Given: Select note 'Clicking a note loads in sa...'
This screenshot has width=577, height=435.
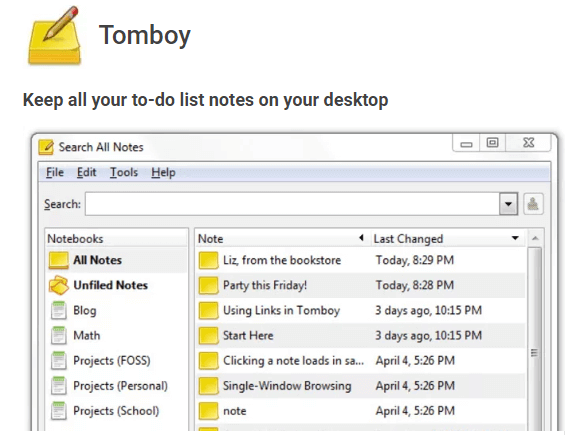Looking at the screenshot, I should [x=293, y=361].
